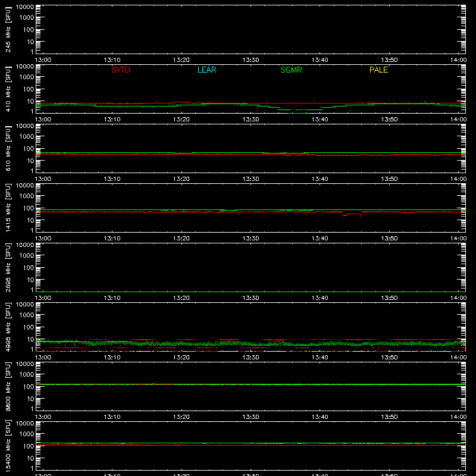Viewport: 476px width, 476px height.
Task: Click 13:00 tick label under 245 MHz panel
Action: coord(43,60)
